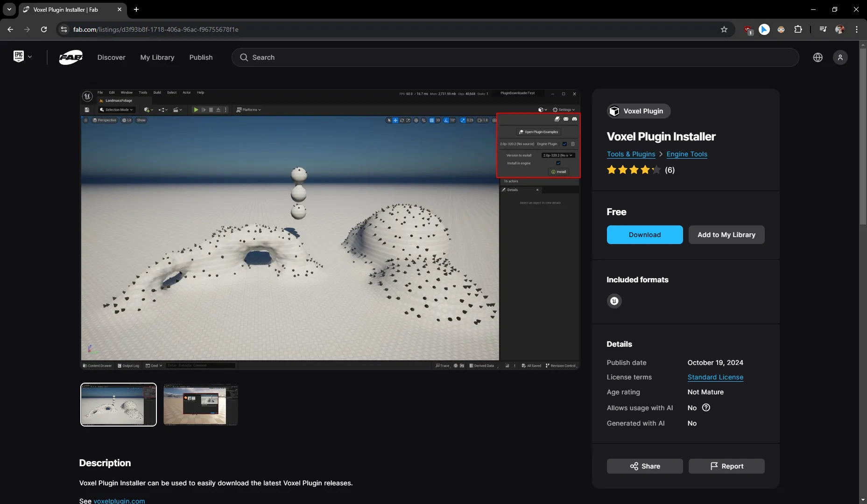
Task: Select the second screenshot thumbnail
Action: pos(200,404)
